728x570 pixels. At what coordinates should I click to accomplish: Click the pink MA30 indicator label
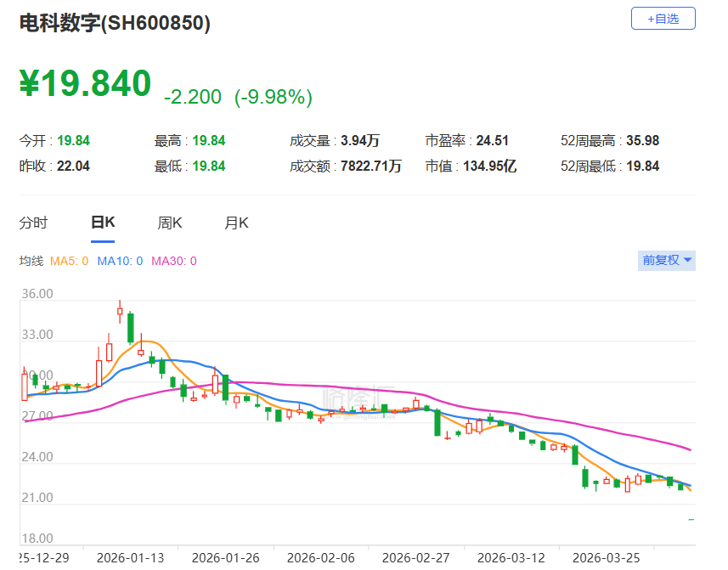point(173,261)
